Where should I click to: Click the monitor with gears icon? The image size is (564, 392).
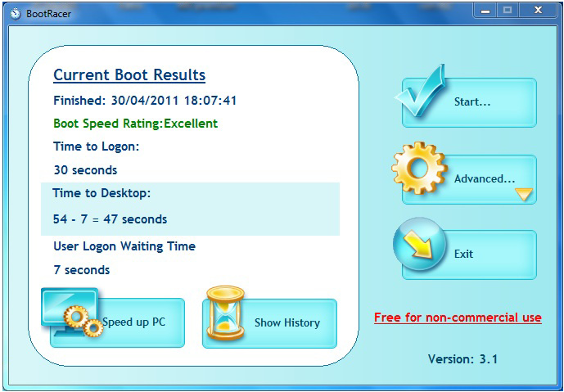(72, 312)
